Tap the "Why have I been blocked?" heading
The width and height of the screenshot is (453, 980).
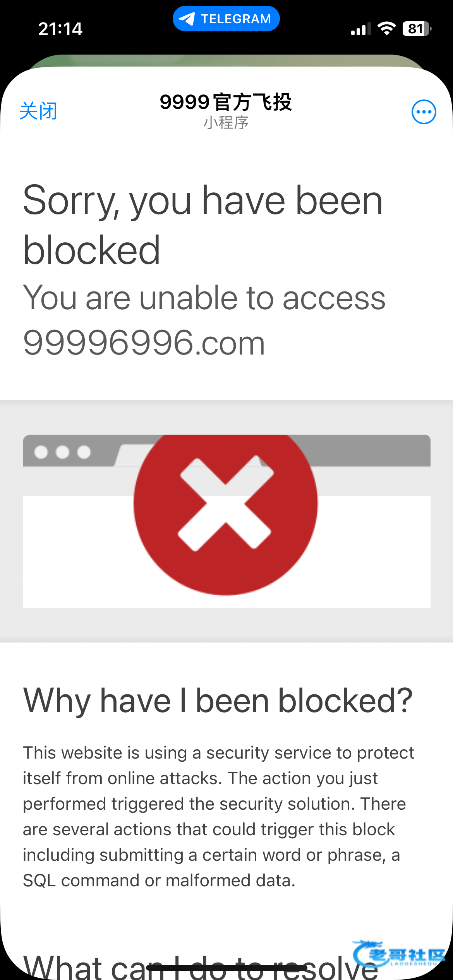(218, 701)
